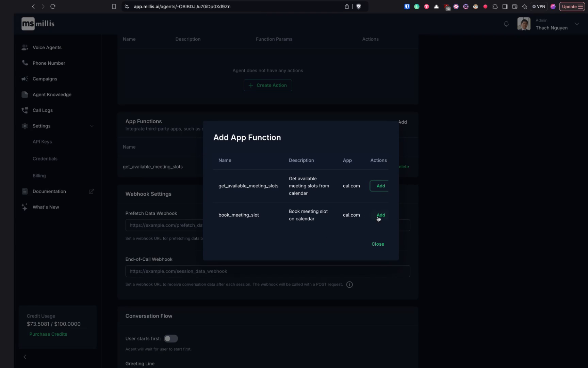Collapse the Settings submenu chevron

pos(92,126)
